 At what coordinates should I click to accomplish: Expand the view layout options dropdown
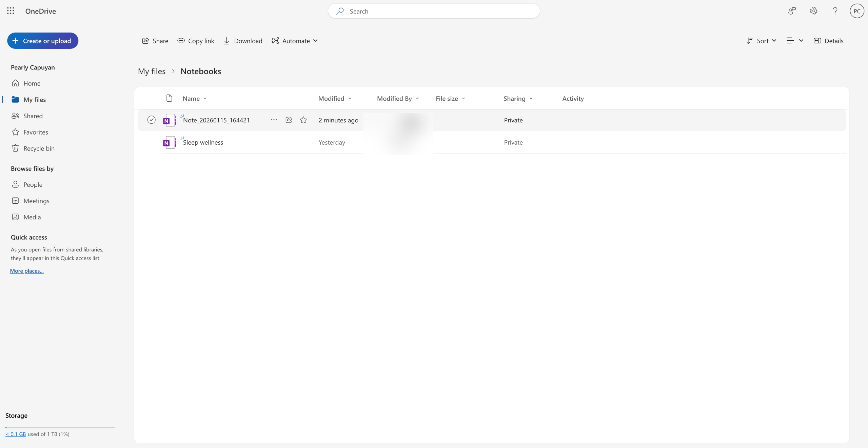coord(795,41)
